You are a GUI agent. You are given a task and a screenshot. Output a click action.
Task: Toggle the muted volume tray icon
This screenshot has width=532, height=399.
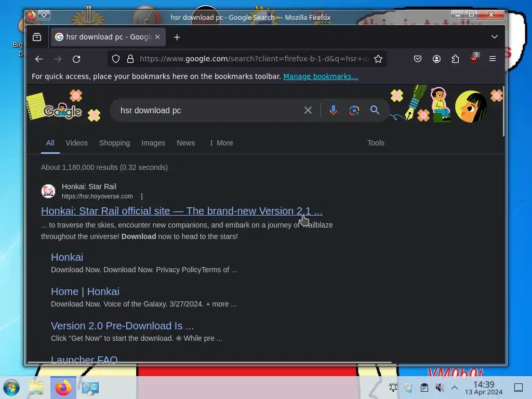440,388
